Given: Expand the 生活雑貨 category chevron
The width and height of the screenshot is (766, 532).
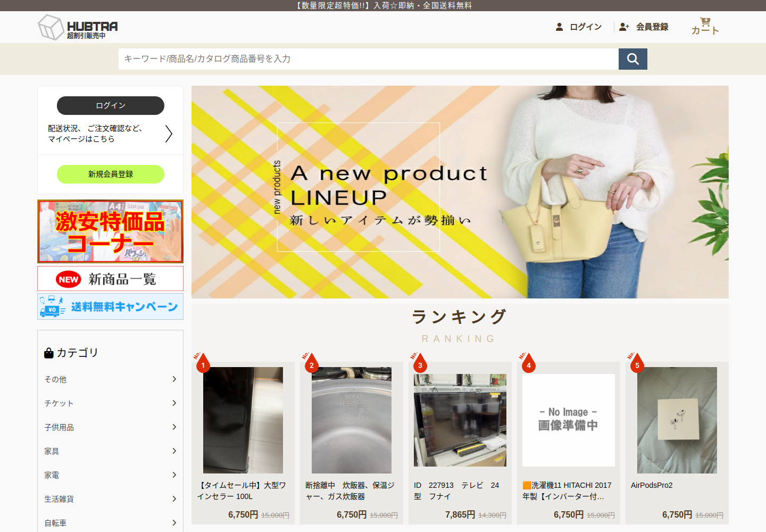Looking at the screenshot, I should pos(174,498).
